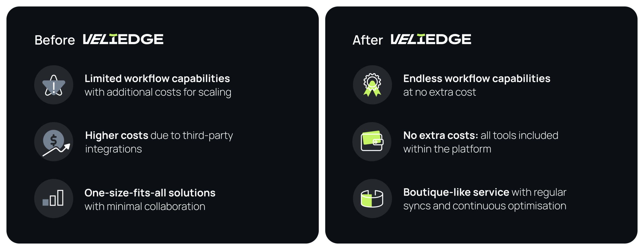Click the 'No extra costs:' bold text
This screenshot has width=644, height=250.
point(440,135)
